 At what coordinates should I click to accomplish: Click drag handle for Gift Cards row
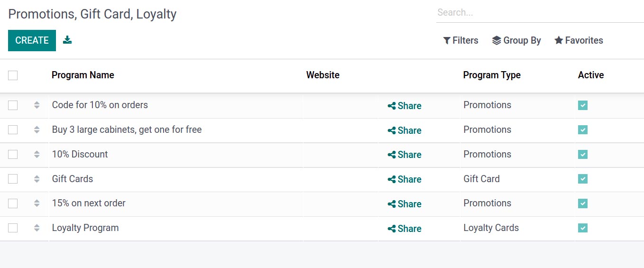point(37,179)
